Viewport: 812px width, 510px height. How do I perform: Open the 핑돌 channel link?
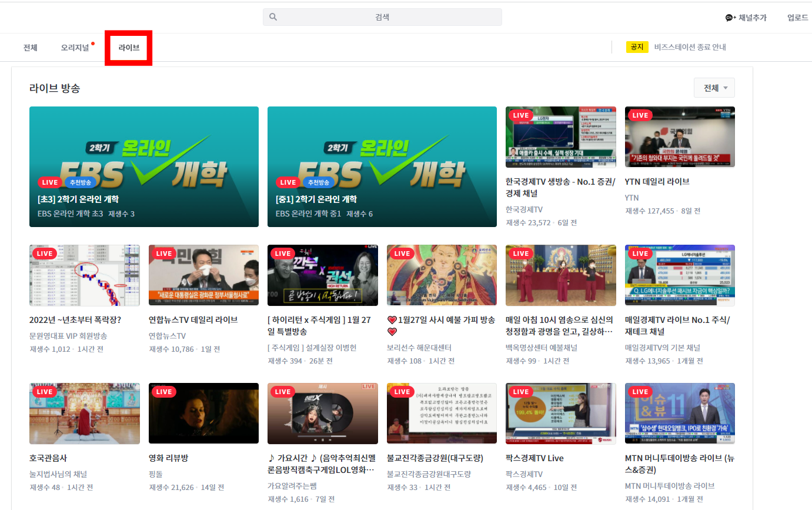click(x=156, y=474)
